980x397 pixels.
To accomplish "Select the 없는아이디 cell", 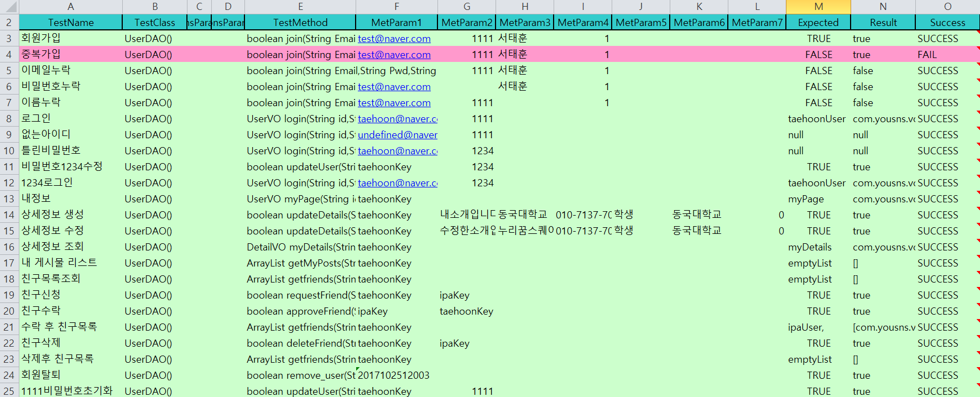I will pyautogui.click(x=71, y=135).
